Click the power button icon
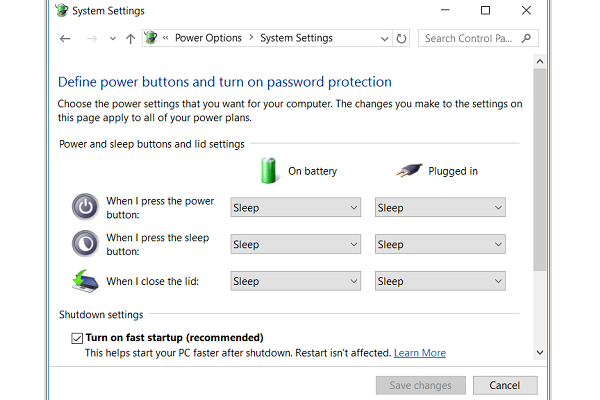600x400 pixels. tap(86, 207)
